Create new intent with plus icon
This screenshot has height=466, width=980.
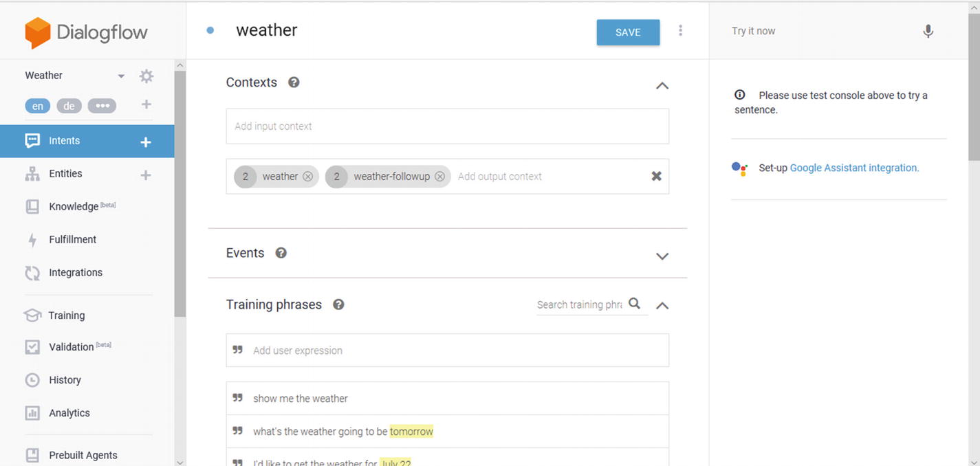tap(146, 142)
